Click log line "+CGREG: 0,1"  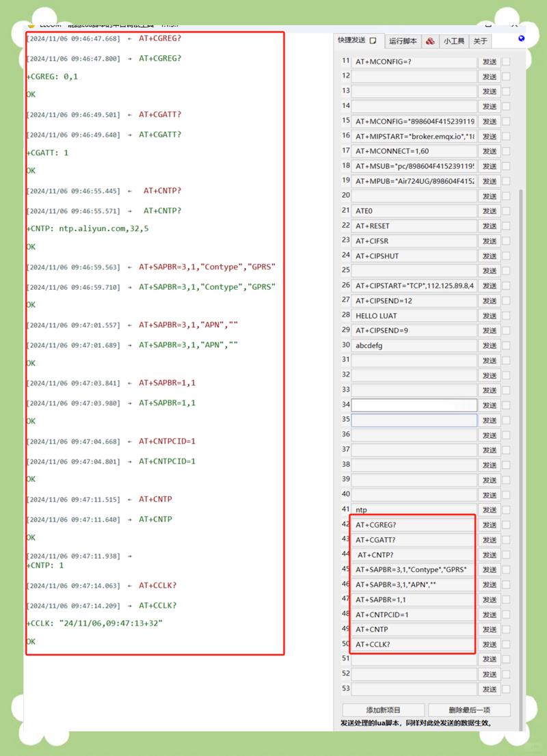point(52,76)
